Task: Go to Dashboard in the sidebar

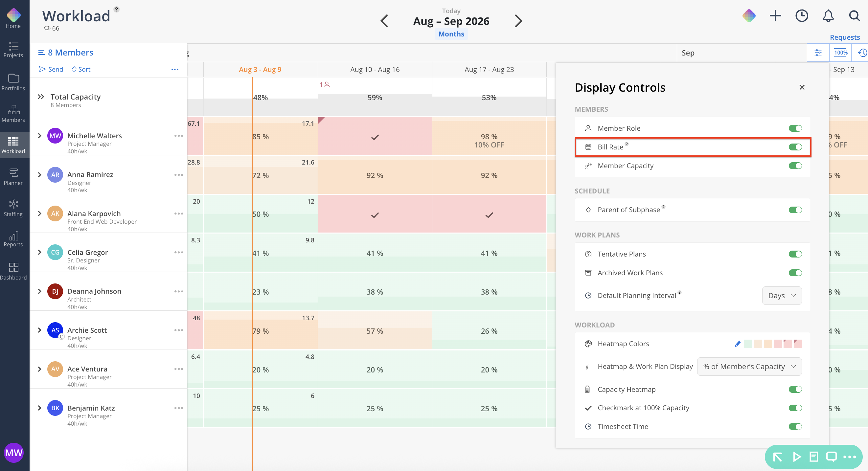Action: click(x=13, y=271)
